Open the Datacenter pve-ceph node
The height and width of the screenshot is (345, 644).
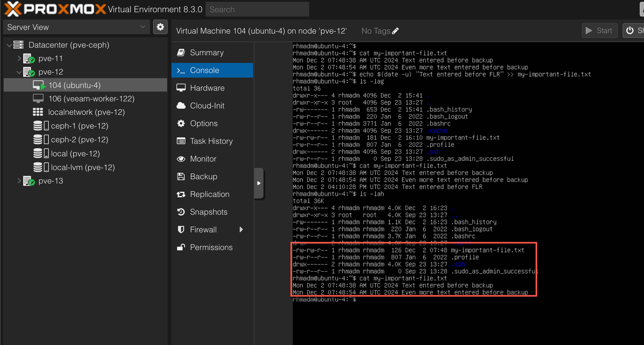pyautogui.click(x=69, y=44)
